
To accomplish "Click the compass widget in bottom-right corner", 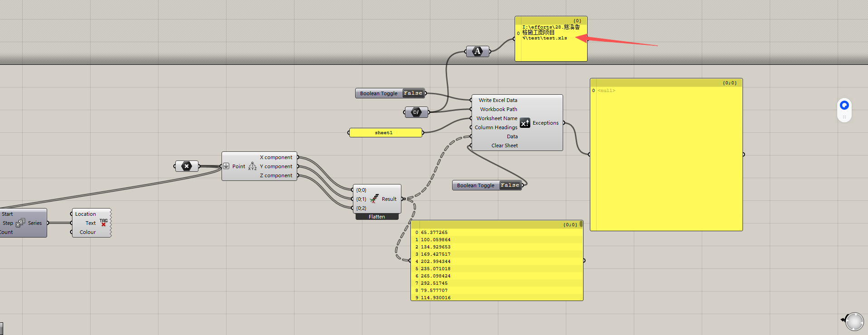I will pos(854,321).
